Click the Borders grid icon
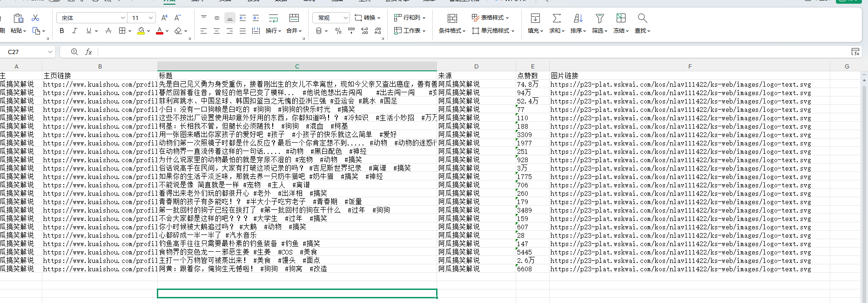The image size is (868, 303). pyautogui.click(x=122, y=31)
